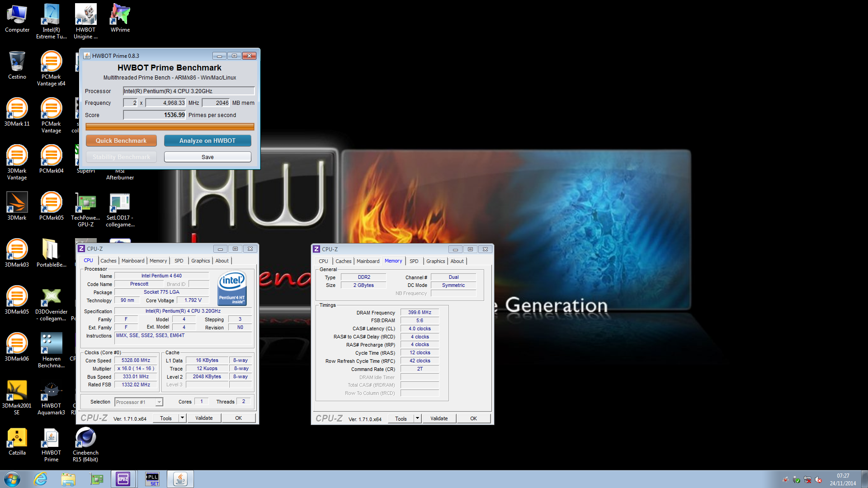The height and width of the screenshot is (488, 868).
Task: Click Tools button in left CPU-Z
Action: 166,418
